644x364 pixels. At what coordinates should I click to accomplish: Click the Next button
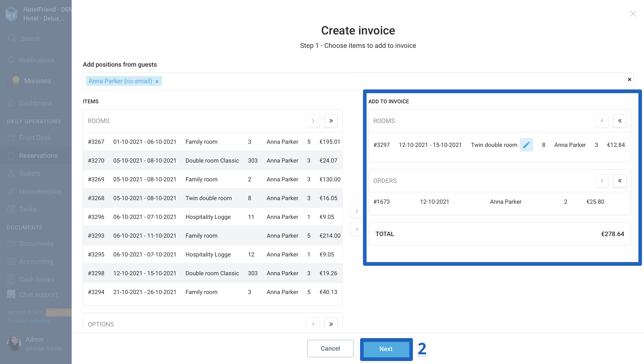point(386,349)
